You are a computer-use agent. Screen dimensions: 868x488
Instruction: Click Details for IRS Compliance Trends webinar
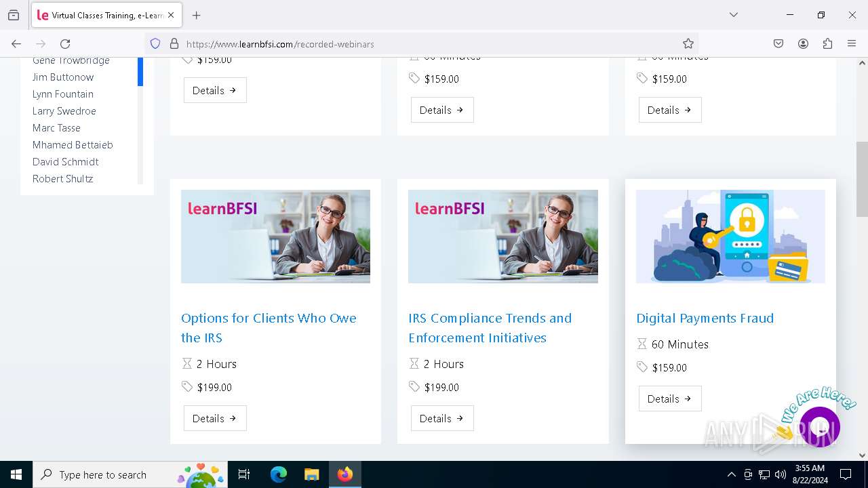pos(442,418)
